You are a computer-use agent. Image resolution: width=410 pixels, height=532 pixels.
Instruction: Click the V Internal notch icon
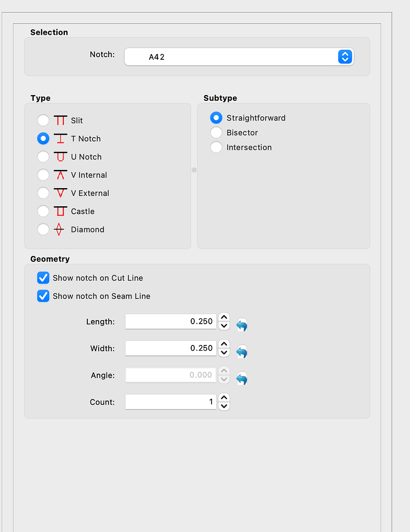[x=59, y=175]
